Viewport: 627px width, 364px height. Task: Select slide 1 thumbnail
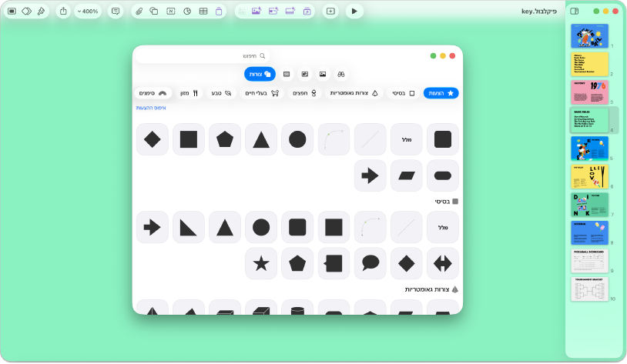pos(589,35)
